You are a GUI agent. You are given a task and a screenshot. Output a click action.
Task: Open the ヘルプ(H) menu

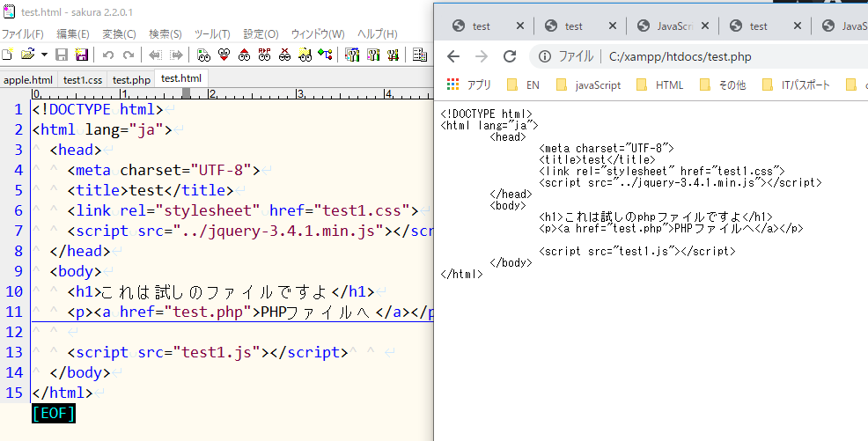coord(378,34)
